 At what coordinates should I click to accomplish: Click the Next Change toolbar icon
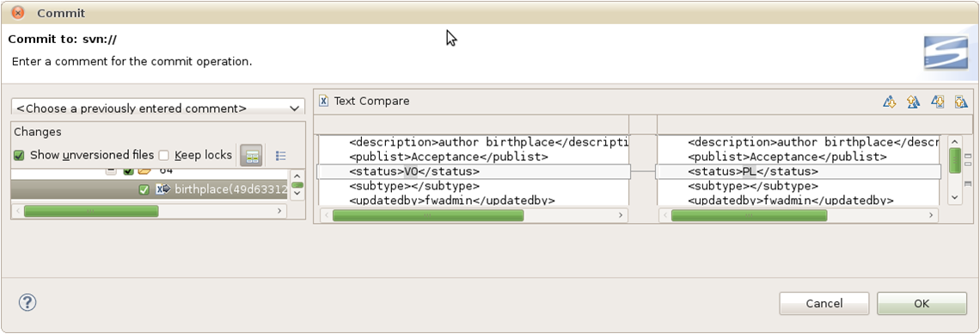(x=937, y=102)
